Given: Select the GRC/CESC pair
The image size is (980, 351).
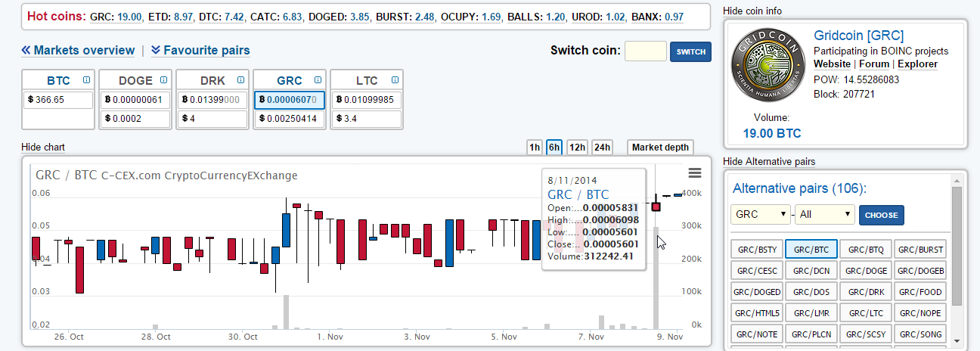Looking at the screenshot, I should click(x=757, y=270).
